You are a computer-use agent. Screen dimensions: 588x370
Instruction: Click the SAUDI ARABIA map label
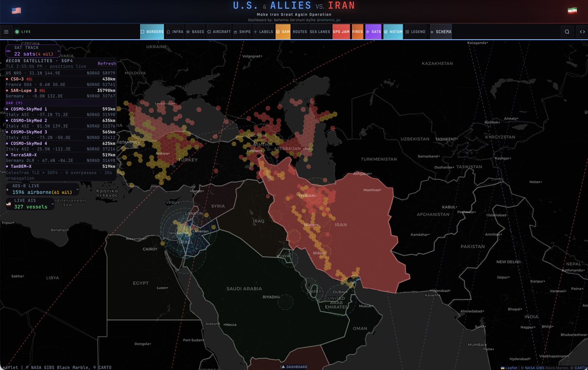click(244, 289)
